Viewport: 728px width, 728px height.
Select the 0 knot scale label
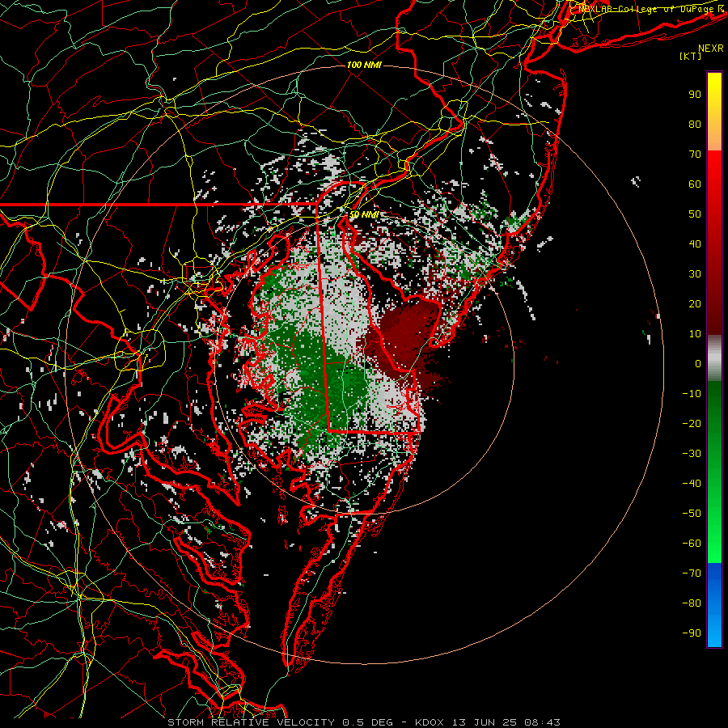pyautogui.click(x=698, y=364)
